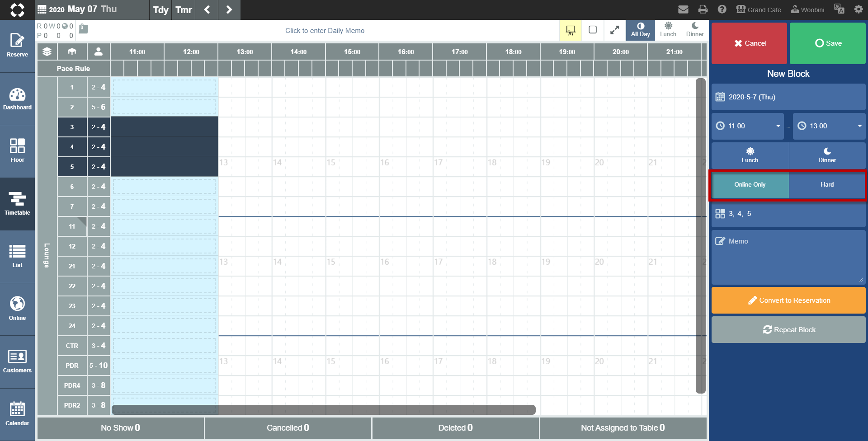Toggle the All Day shift filter
868x441 pixels.
(640, 30)
